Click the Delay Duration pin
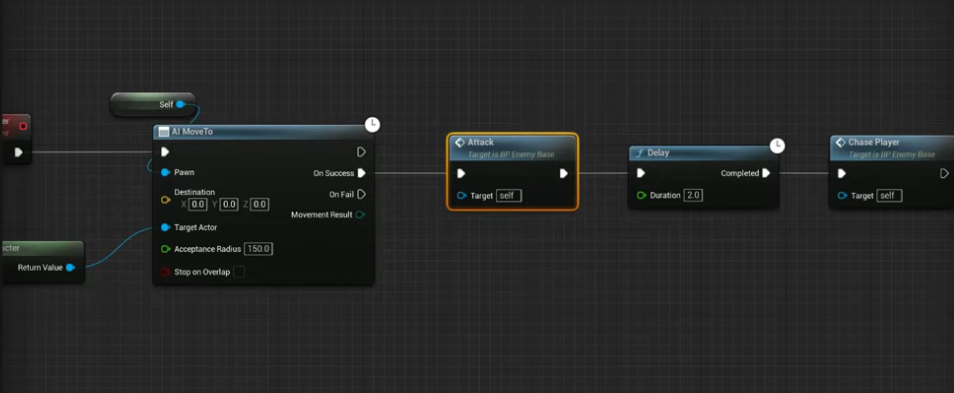The image size is (954, 393). pyautogui.click(x=641, y=196)
